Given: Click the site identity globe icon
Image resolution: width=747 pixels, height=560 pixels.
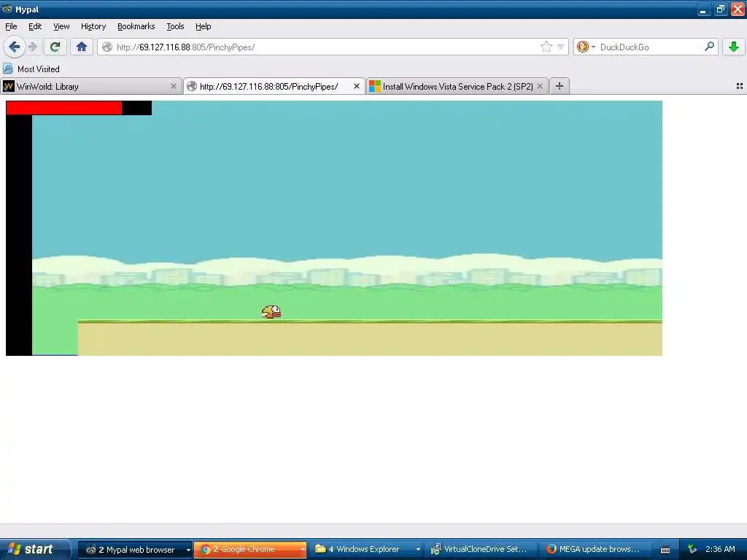Looking at the screenshot, I should point(107,47).
